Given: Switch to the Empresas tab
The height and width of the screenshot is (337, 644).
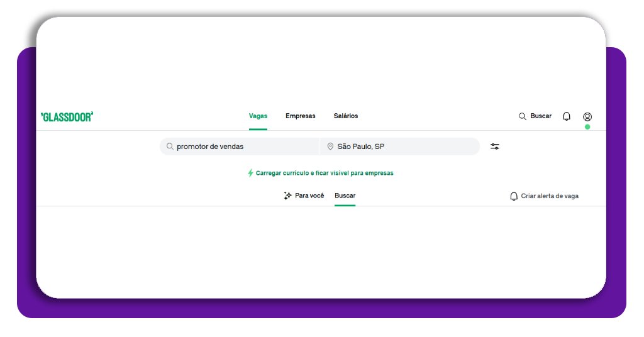Looking at the screenshot, I should pos(300,116).
